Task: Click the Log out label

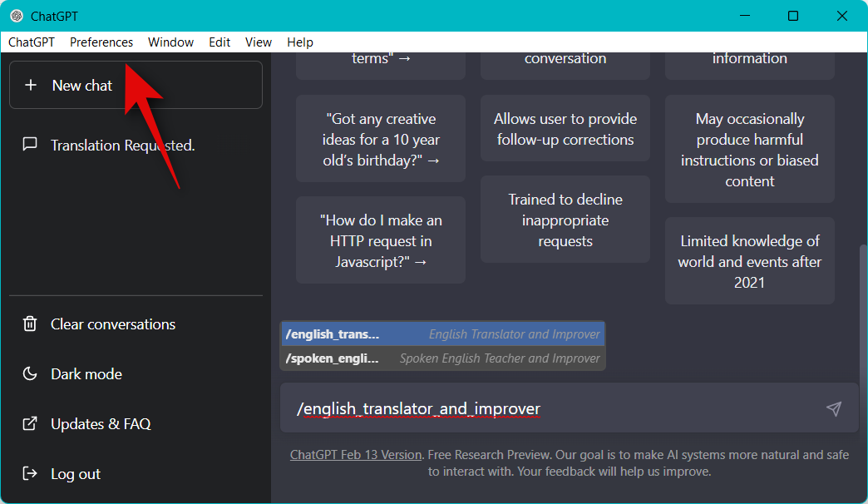Action: click(x=76, y=474)
